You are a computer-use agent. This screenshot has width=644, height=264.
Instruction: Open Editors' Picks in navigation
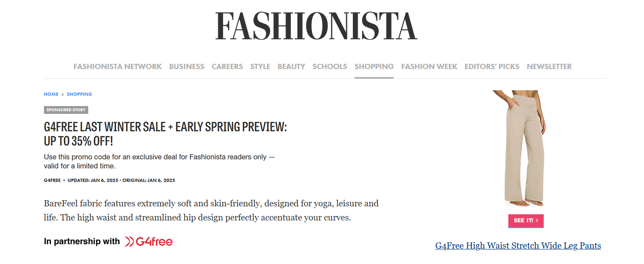point(492,66)
